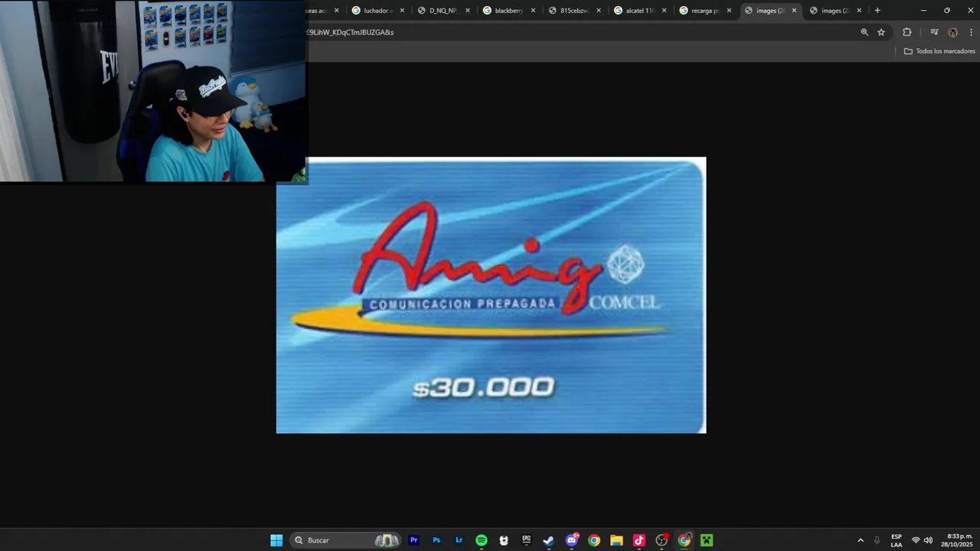Viewport: 980px width, 551px height.
Task: Open TikTok from the taskbar
Action: coord(639,540)
